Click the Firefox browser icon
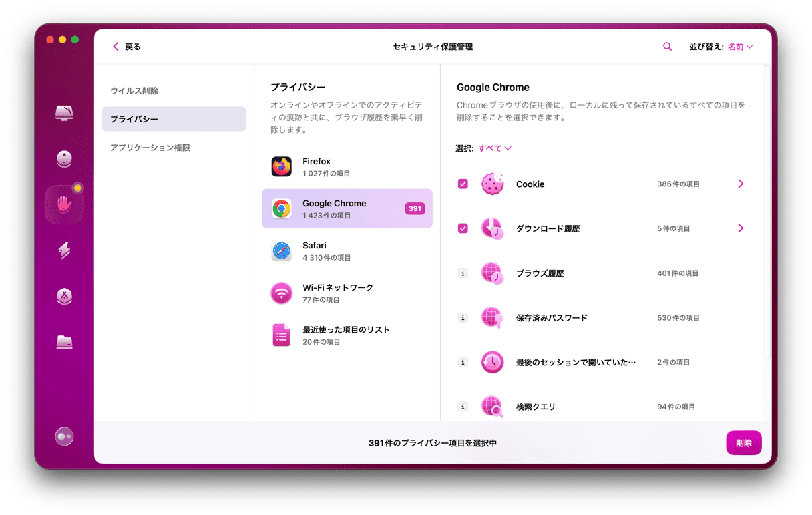This screenshot has height=515, width=812. tap(282, 166)
